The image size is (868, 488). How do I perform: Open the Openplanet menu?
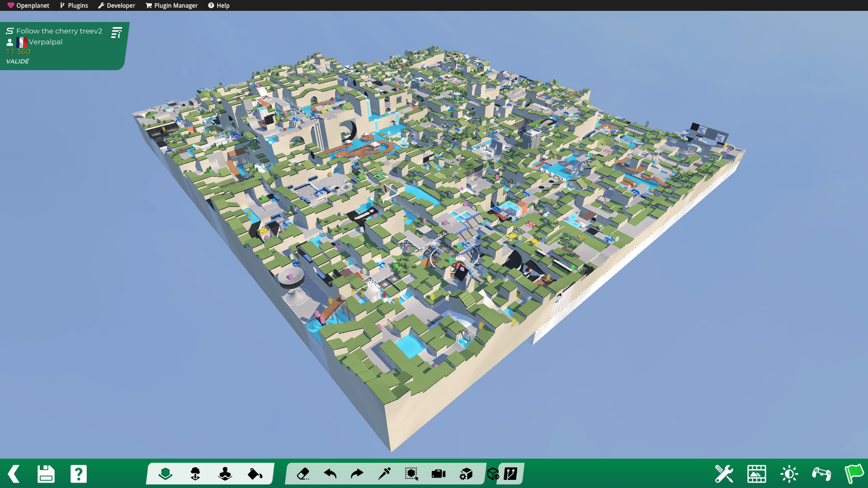(28, 5)
